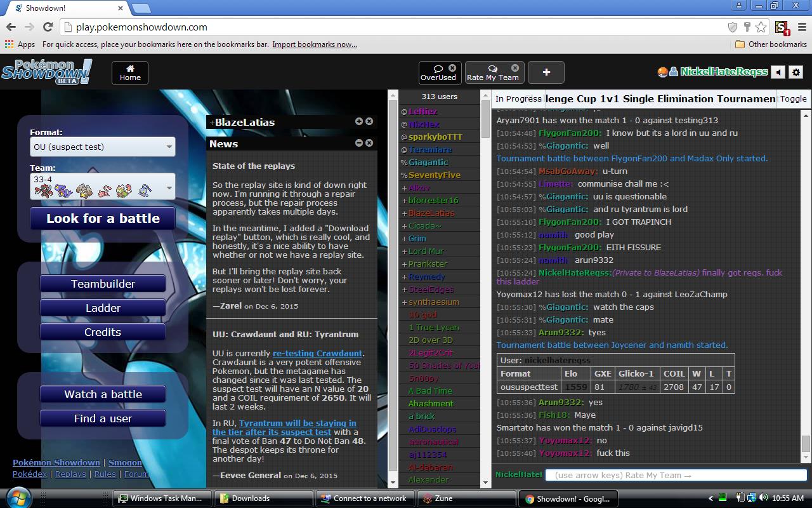Close the BlazeLatias private message window
812x508 pixels.
(369, 121)
